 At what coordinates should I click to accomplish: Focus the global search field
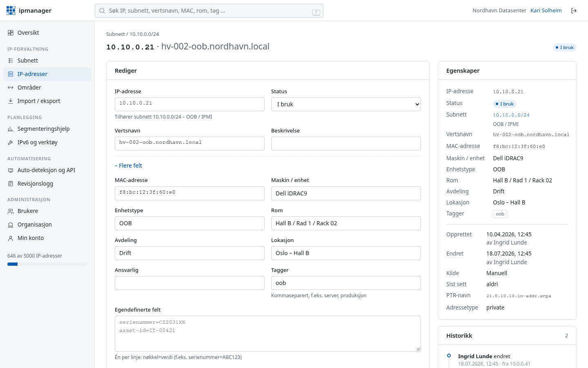tap(209, 11)
